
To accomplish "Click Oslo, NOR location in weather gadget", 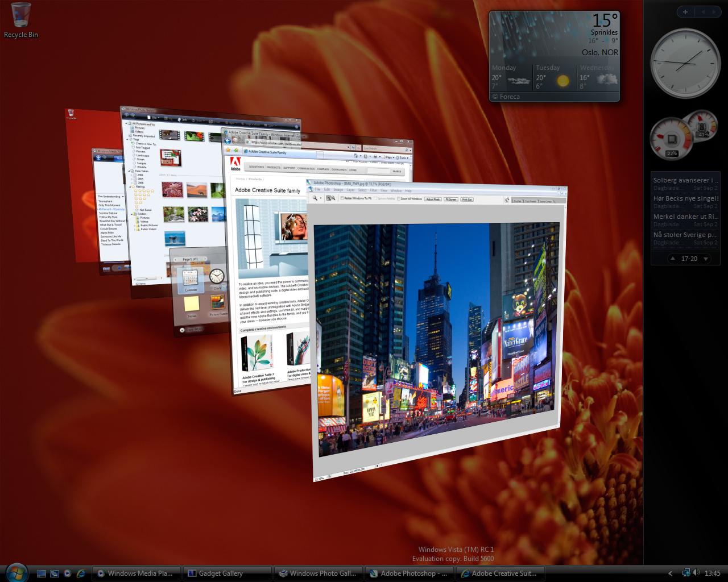I will 599,52.
